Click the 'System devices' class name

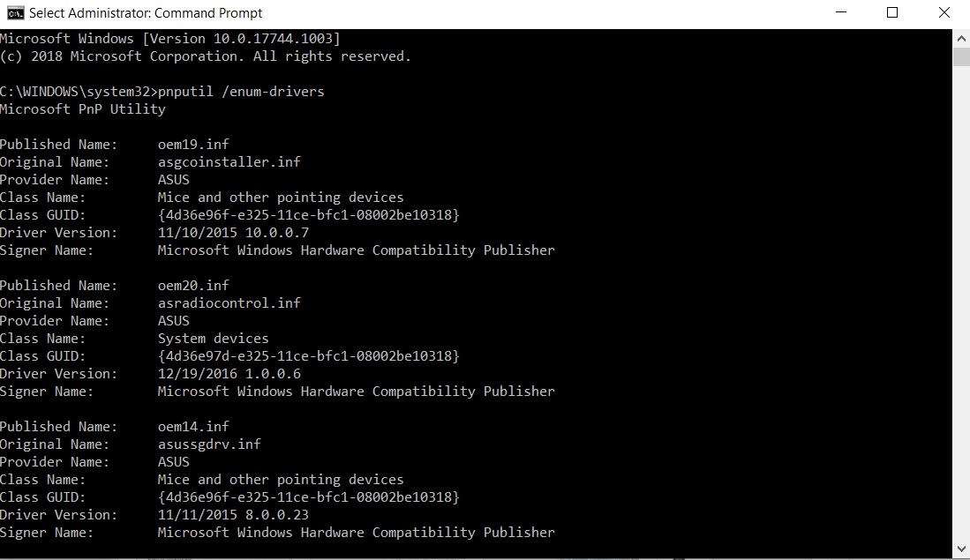tap(214, 339)
